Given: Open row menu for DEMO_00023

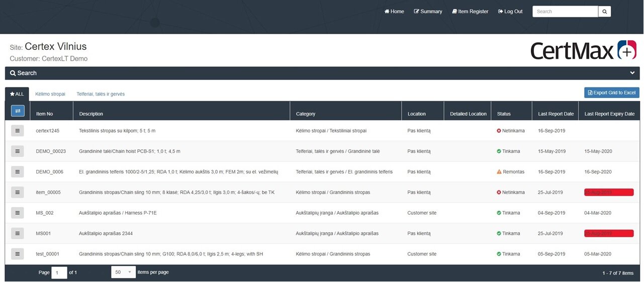Looking at the screenshot, I should click(18, 151).
